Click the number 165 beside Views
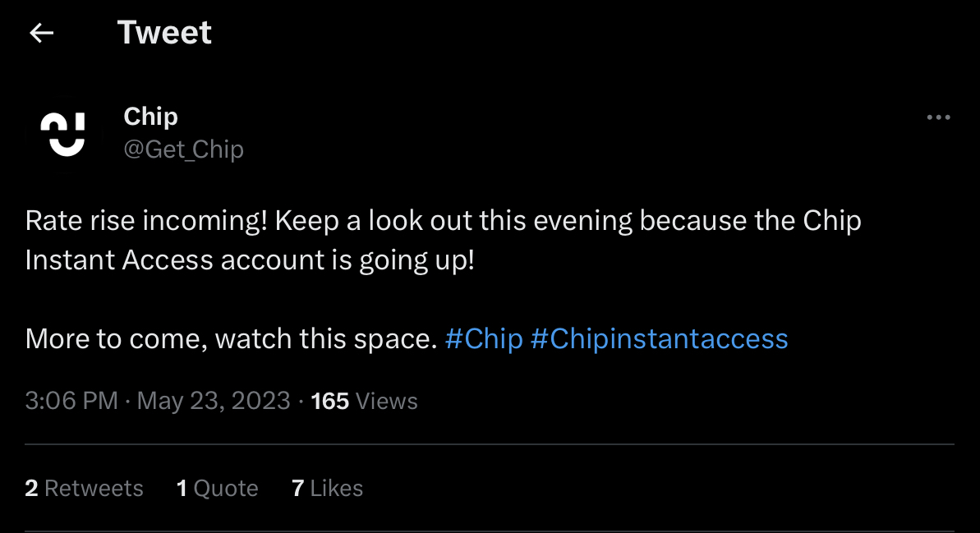The image size is (980, 533). tap(330, 401)
